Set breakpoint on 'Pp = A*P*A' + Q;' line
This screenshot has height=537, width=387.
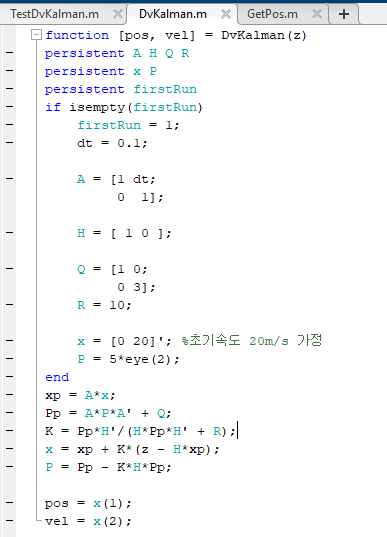coord(10,413)
